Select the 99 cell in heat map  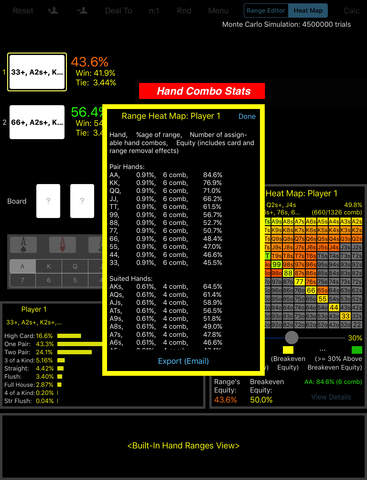276,264
